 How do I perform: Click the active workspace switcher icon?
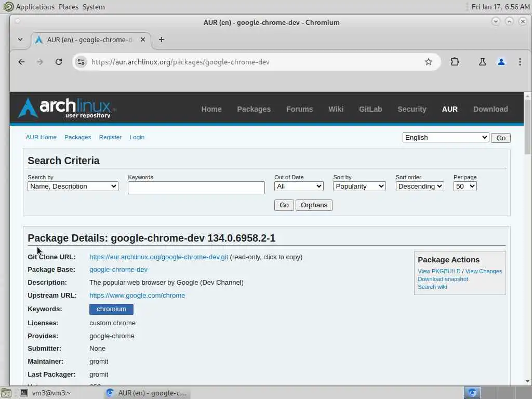click(x=472, y=393)
